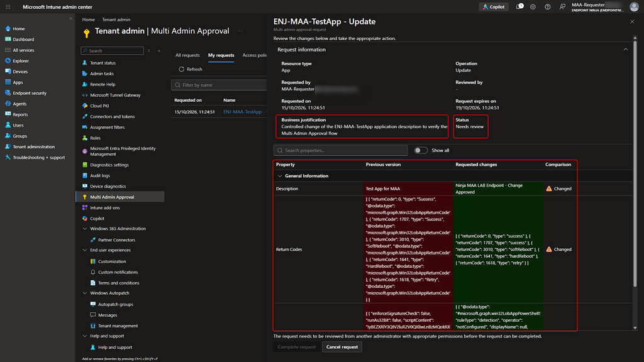644x362 pixels.
Task: Open Partner Connectors item
Action: pos(116,239)
